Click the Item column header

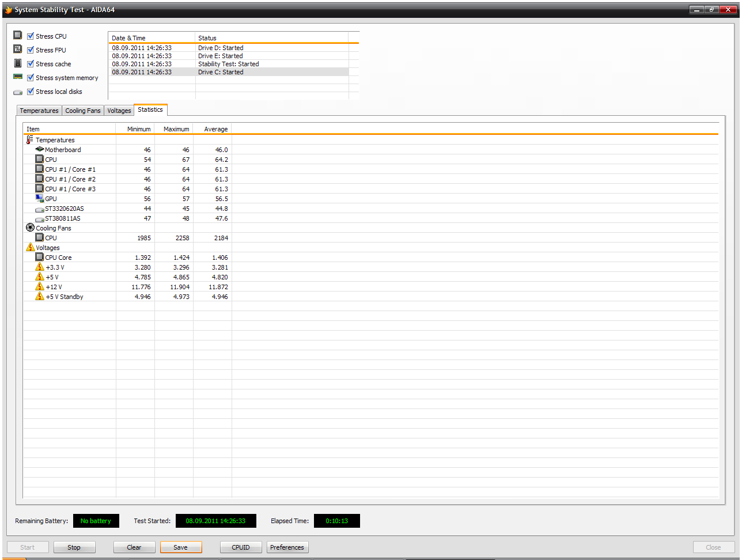point(69,129)
